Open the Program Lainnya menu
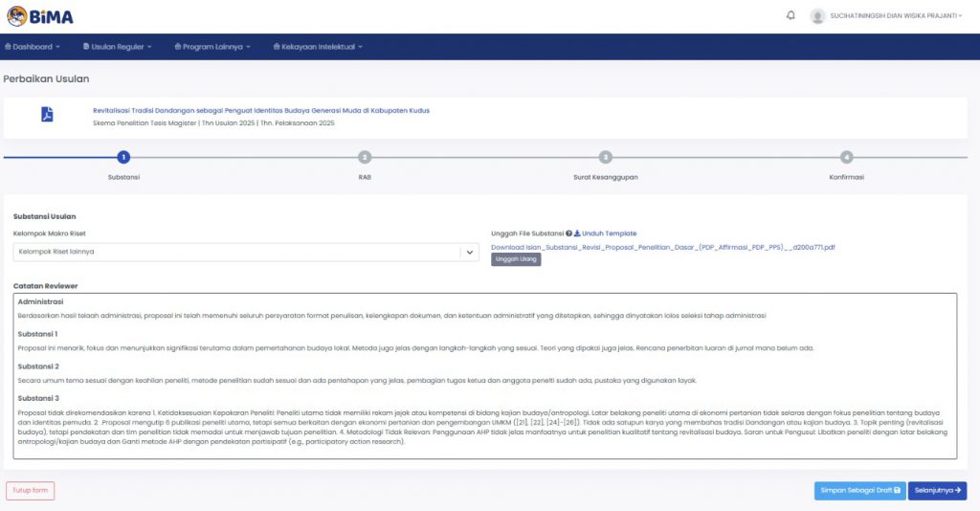This screenshot has height=511, width=980. pyautogui.click(x=212, y=47)
